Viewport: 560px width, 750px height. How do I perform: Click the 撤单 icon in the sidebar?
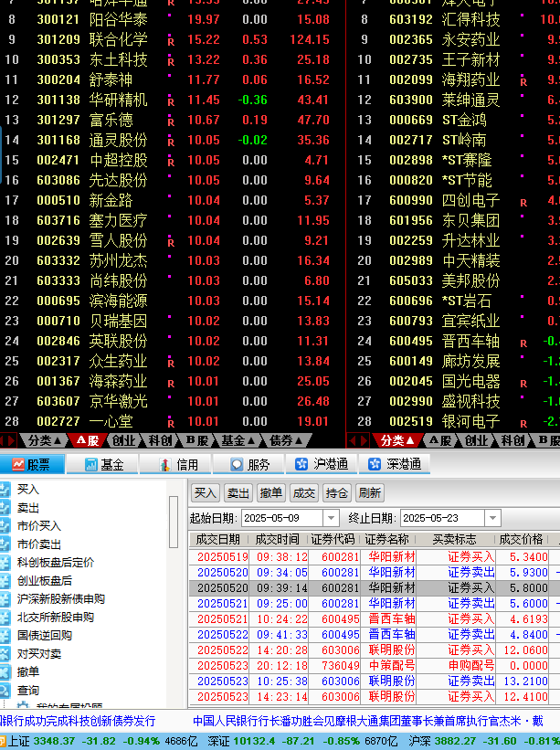(5, 671)
